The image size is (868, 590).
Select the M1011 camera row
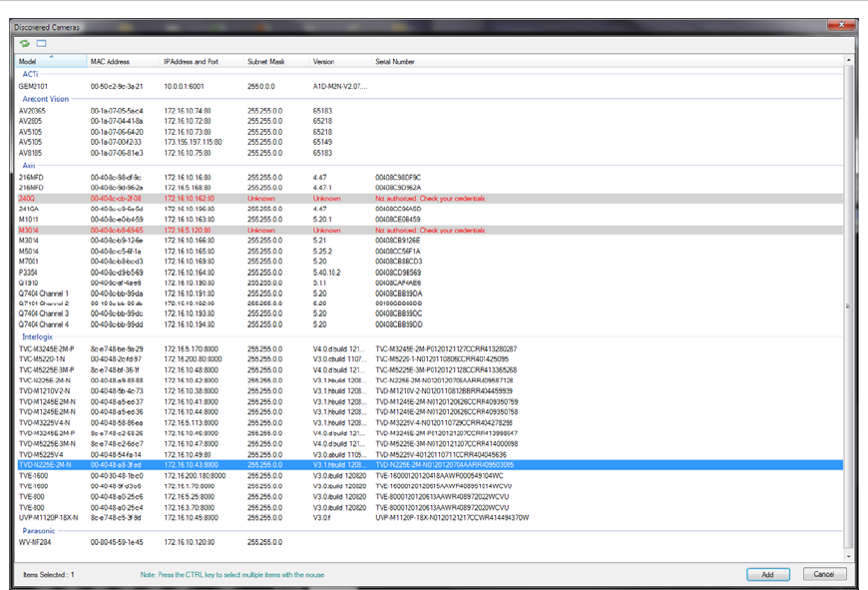430,220
